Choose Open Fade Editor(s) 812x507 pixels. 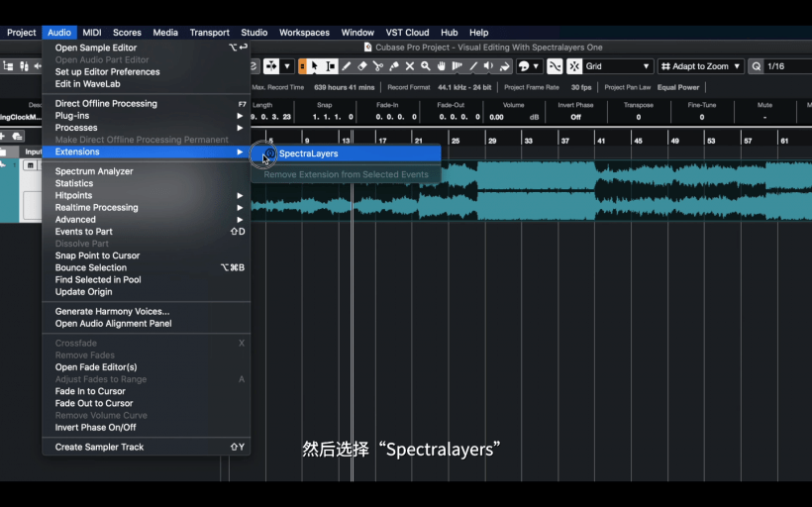148,367
